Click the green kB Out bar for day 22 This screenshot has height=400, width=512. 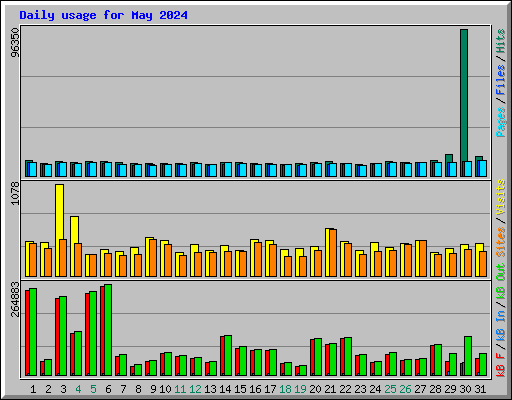click(x=348, y=357)
